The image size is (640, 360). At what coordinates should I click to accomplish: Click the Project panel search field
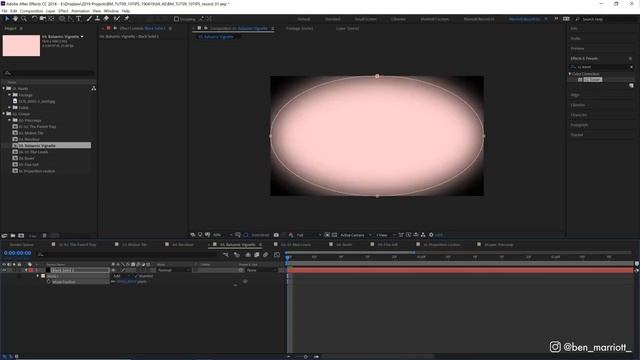(48, 73)
